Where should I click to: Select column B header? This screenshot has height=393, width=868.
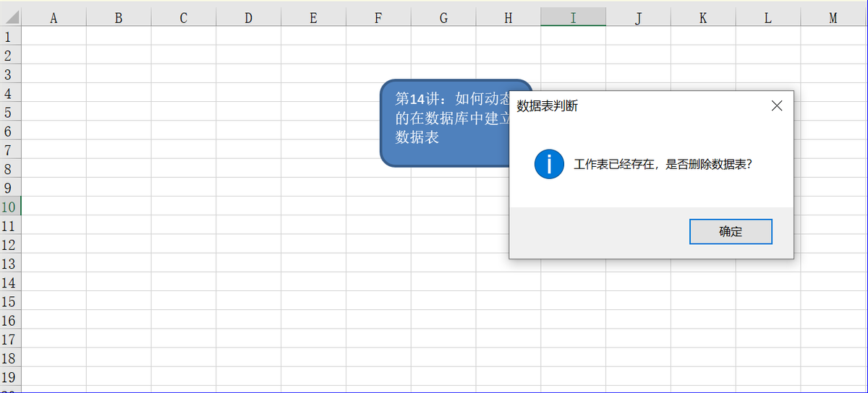(x=119, y=17)
